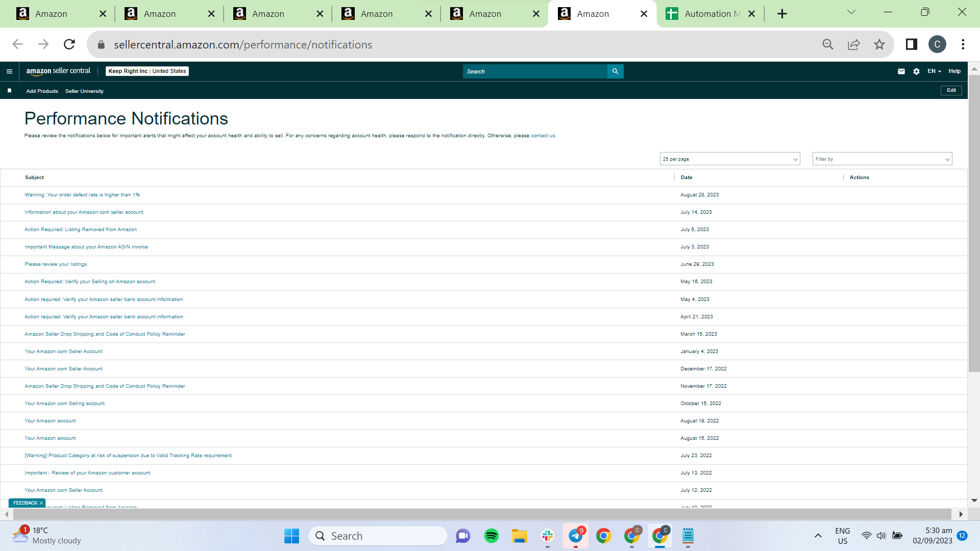Switch to the first Amazon tab
Viewport: 980px width, 551px height.
[60, 14]
